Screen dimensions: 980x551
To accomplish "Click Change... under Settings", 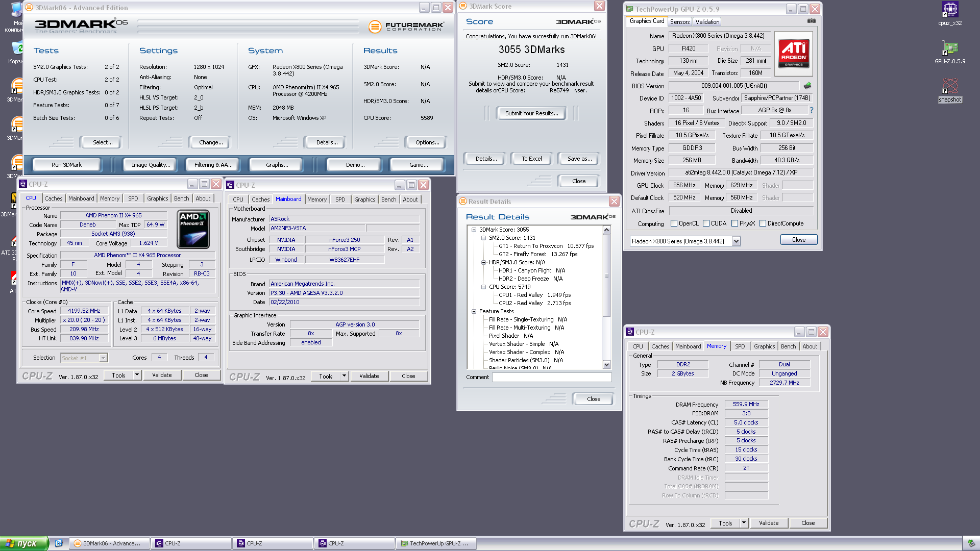I will 211,142.
